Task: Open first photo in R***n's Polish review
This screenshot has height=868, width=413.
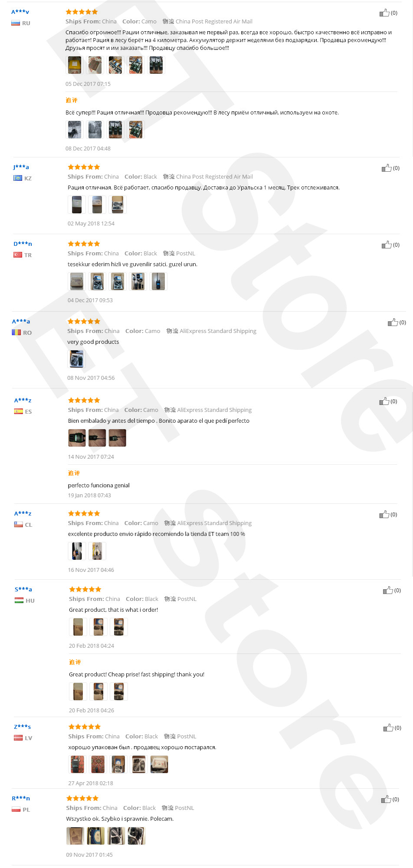Action: [75, 836]
